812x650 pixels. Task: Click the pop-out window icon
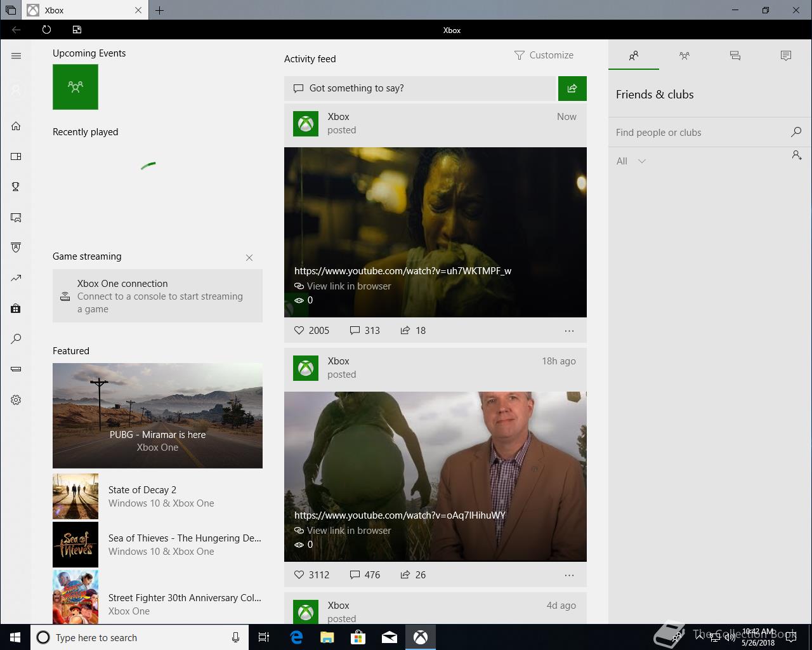coord(77,29)
